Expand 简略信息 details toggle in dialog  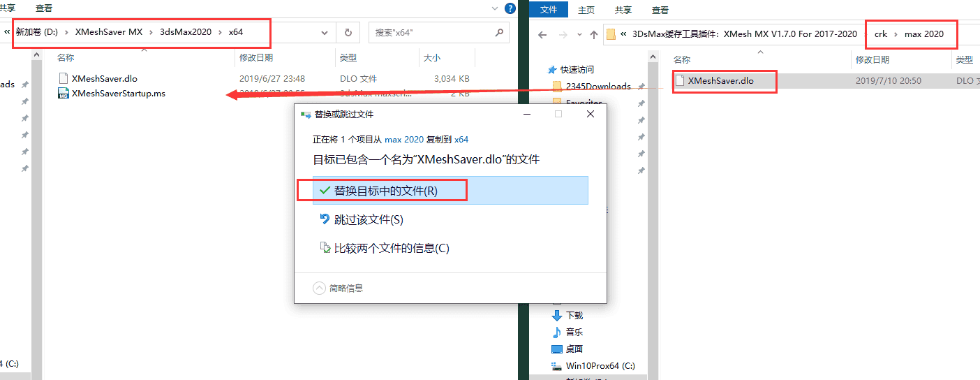338,288
